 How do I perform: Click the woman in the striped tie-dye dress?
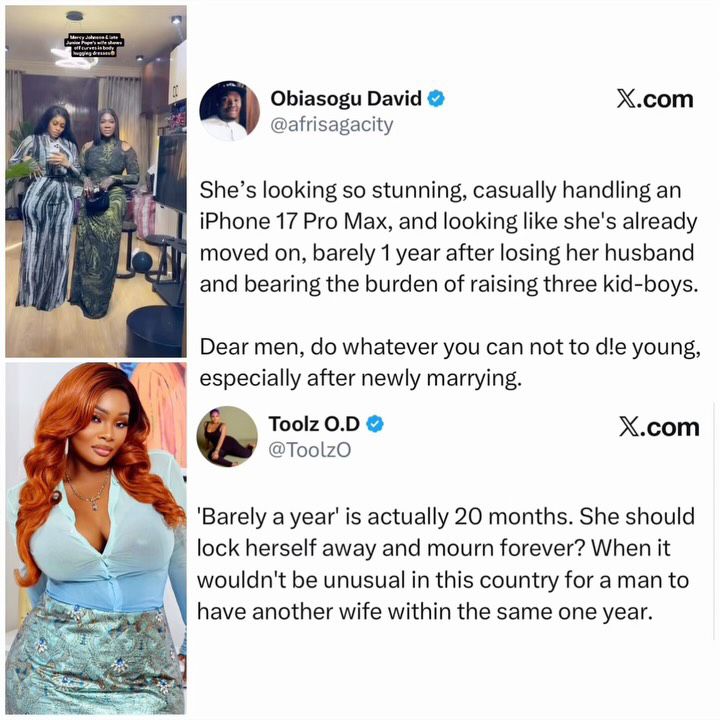[46, 207]
